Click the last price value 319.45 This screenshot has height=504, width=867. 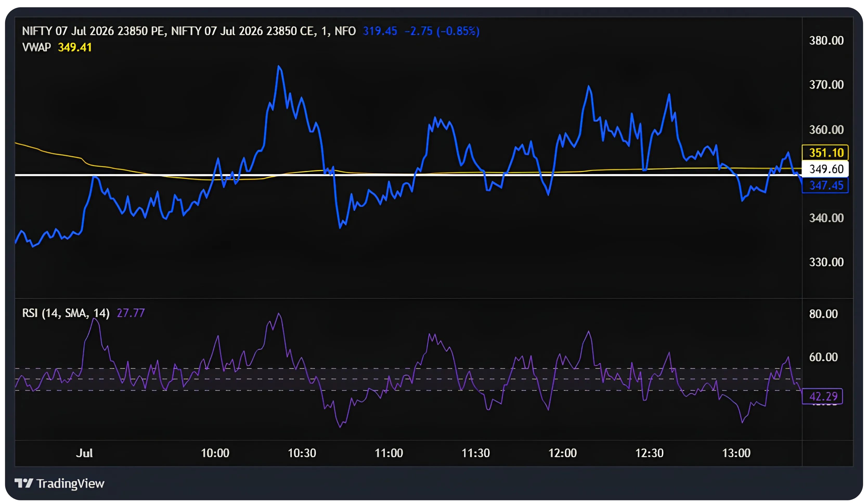[x=380, y=31]
